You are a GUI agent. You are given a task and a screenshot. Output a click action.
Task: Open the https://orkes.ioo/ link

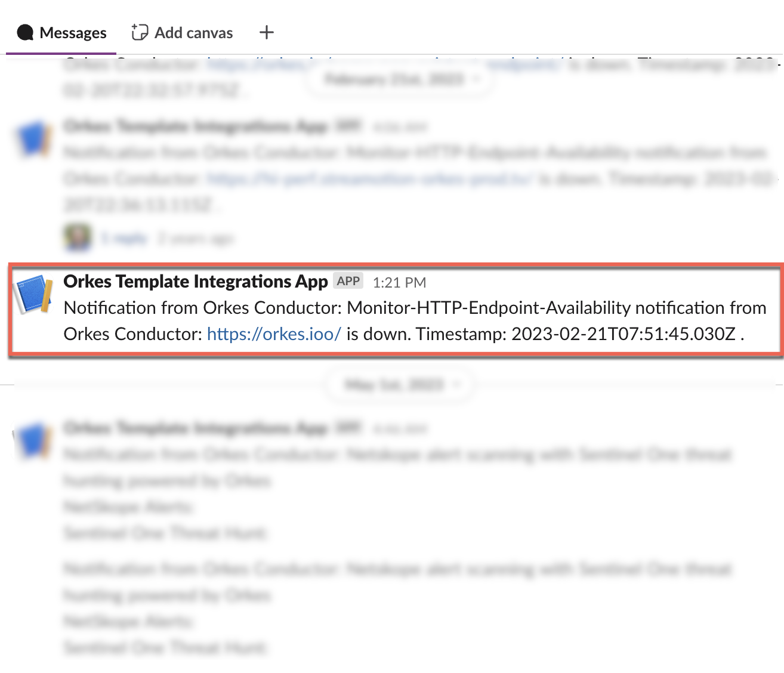click(273, 334)
